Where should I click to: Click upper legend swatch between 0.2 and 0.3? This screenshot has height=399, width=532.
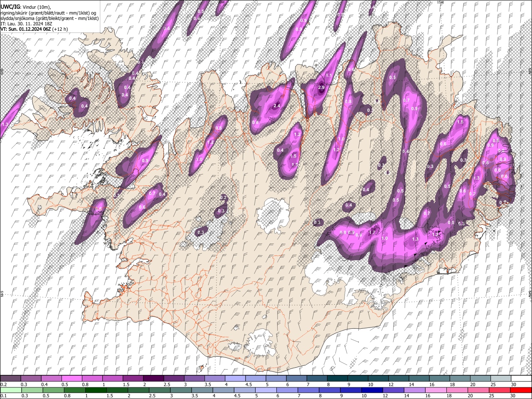coord(10,379)
